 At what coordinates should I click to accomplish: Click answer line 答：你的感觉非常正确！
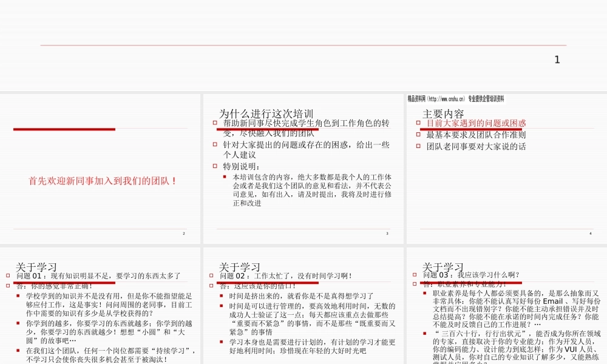[x=55, y=286]
